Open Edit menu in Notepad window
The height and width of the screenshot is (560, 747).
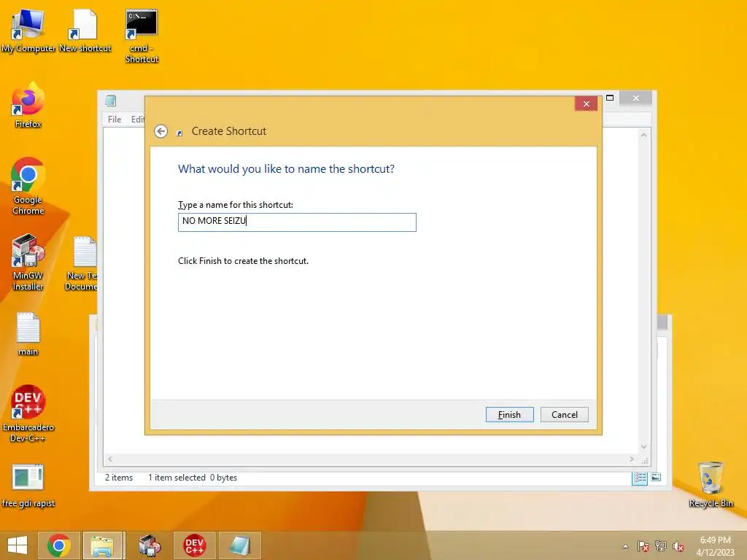[138, 120]
